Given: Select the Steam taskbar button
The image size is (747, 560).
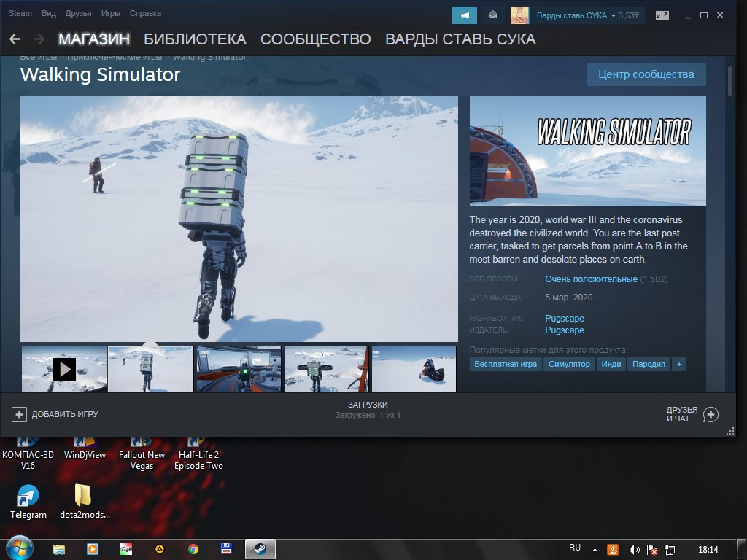Looking at the screenshot, I should point(260,549).
